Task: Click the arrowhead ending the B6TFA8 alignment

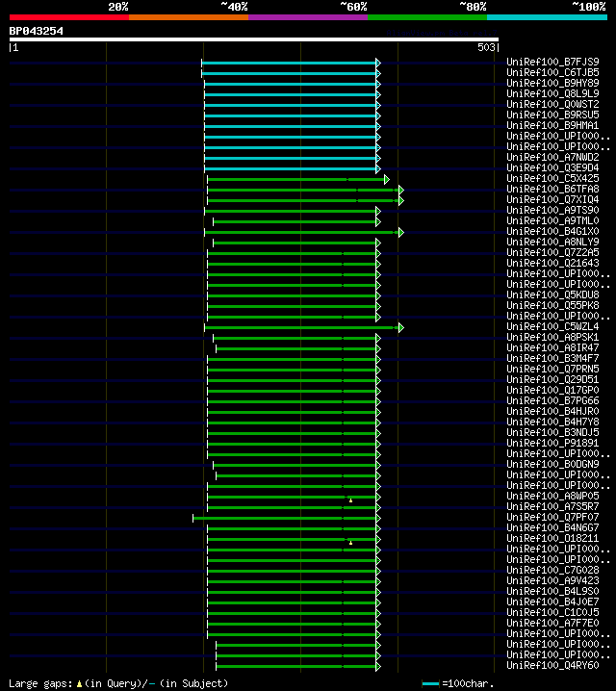Action: [401, 190]
